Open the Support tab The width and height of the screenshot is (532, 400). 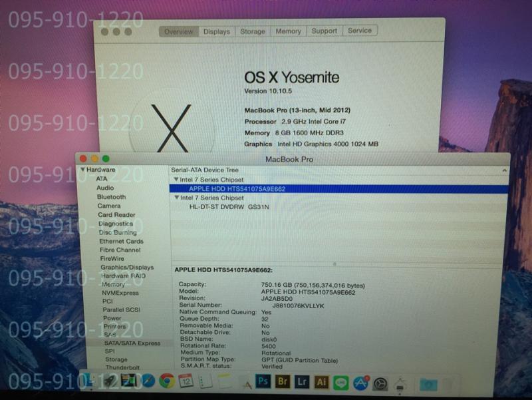tap(324, 31)
